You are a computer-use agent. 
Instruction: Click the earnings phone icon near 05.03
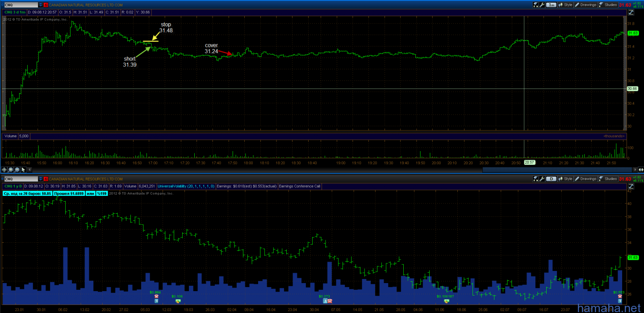[x=156, y=296]
